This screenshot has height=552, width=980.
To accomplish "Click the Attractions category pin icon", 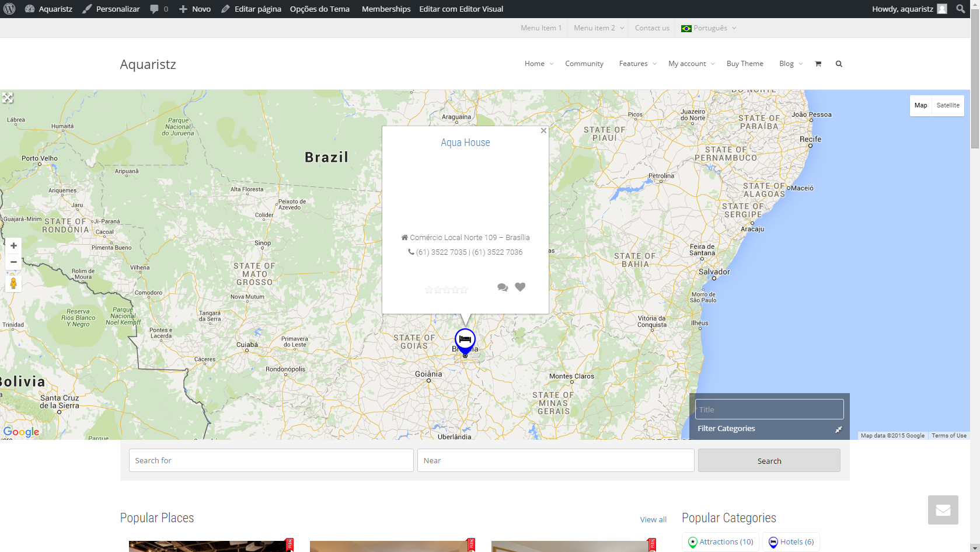I will point(693,542).
